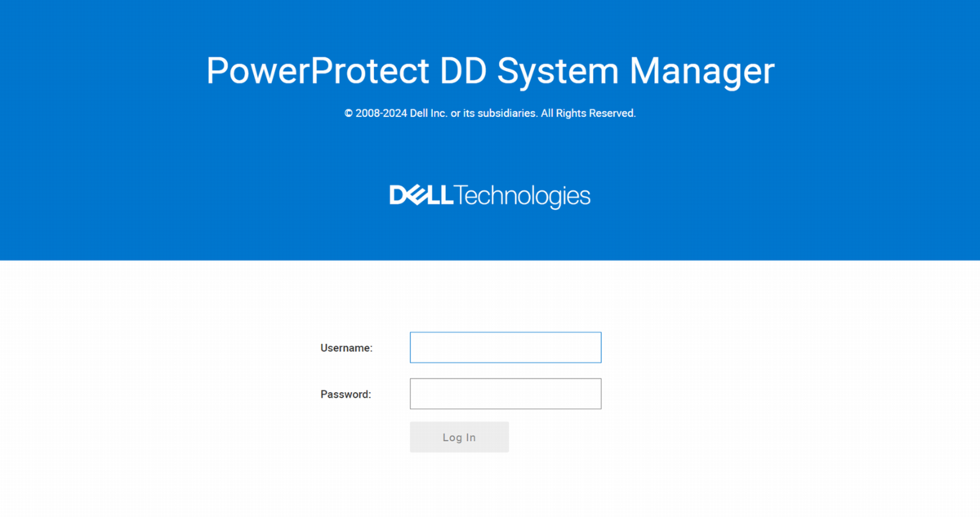Image resolution: width=980 pixels, height=517 pixels.
Task: Click the Username input field
Action: coord(506,347)
